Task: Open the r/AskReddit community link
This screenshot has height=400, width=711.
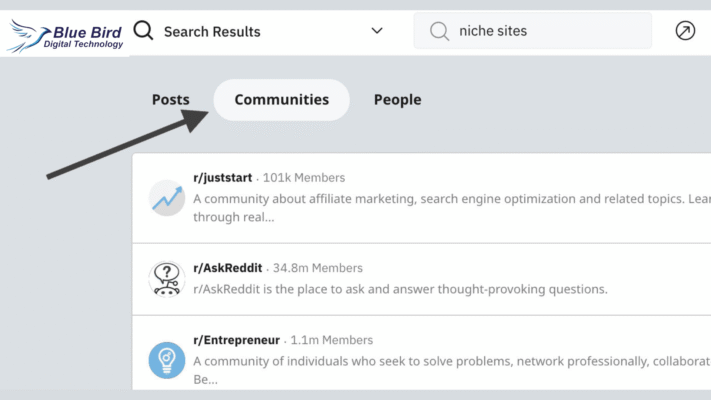Action: (x=227, y=268)
